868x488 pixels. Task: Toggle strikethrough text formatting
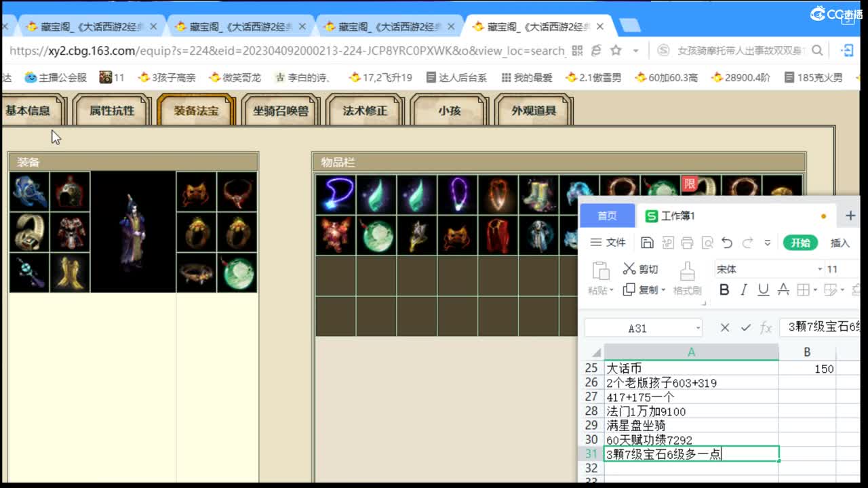783,290
